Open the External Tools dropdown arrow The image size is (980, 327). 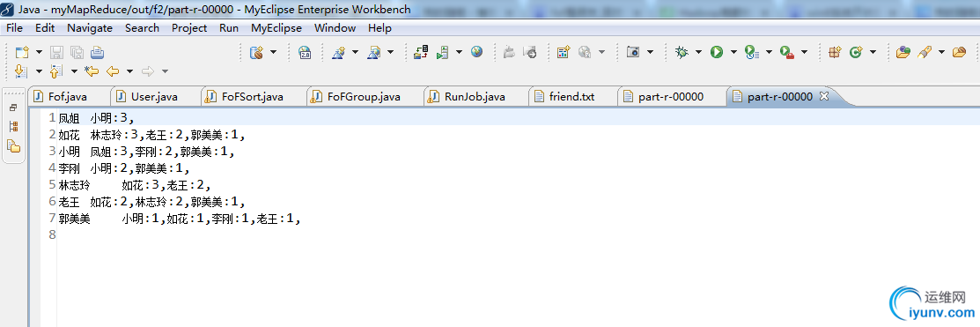click(804, 53)
